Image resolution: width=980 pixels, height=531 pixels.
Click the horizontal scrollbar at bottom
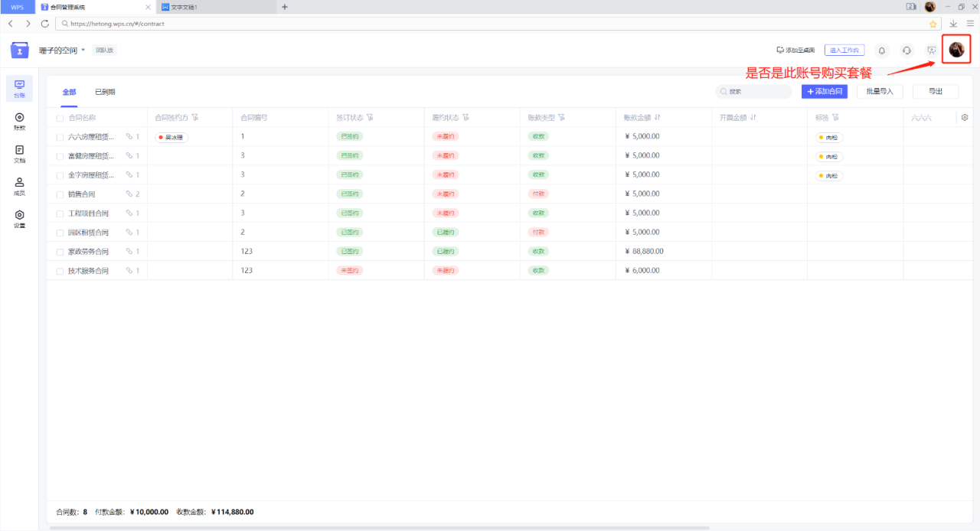click(x=379, y=527)
